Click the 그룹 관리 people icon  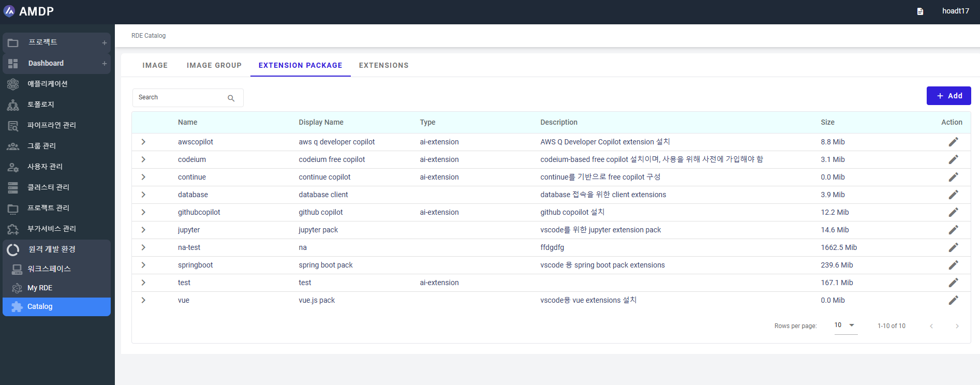click(13, 146)
